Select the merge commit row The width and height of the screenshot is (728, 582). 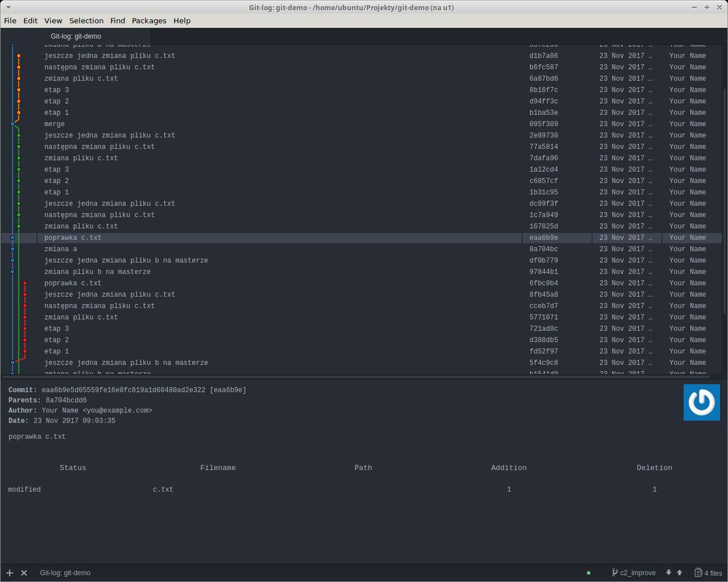[x=362, y=124]
